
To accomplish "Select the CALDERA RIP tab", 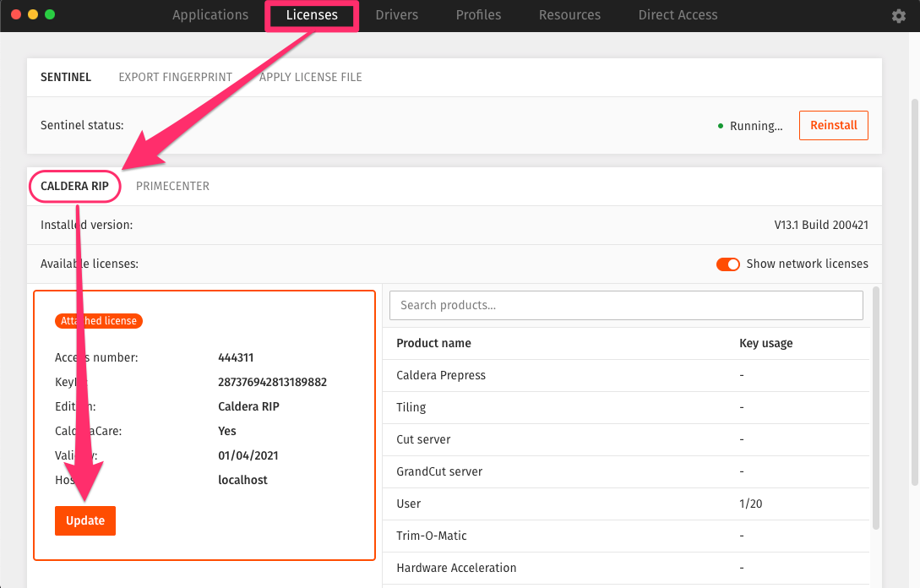I will click(x=74, y=186).
